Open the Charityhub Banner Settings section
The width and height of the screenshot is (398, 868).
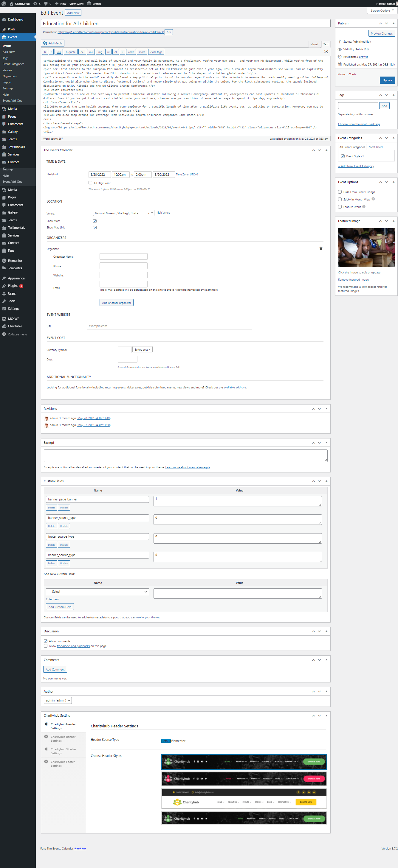63,739
